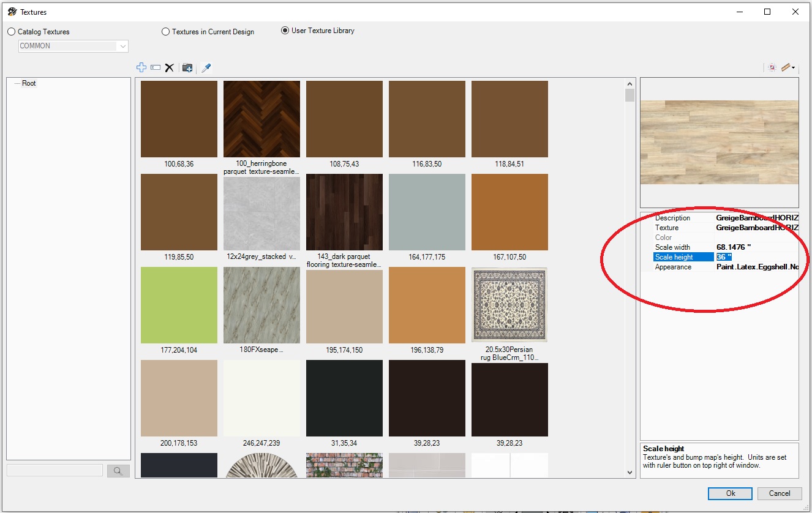This screenshot has width=812, height=513.
Task: Click the texture tiling icon above preview
Action: (x=772, y=67)
